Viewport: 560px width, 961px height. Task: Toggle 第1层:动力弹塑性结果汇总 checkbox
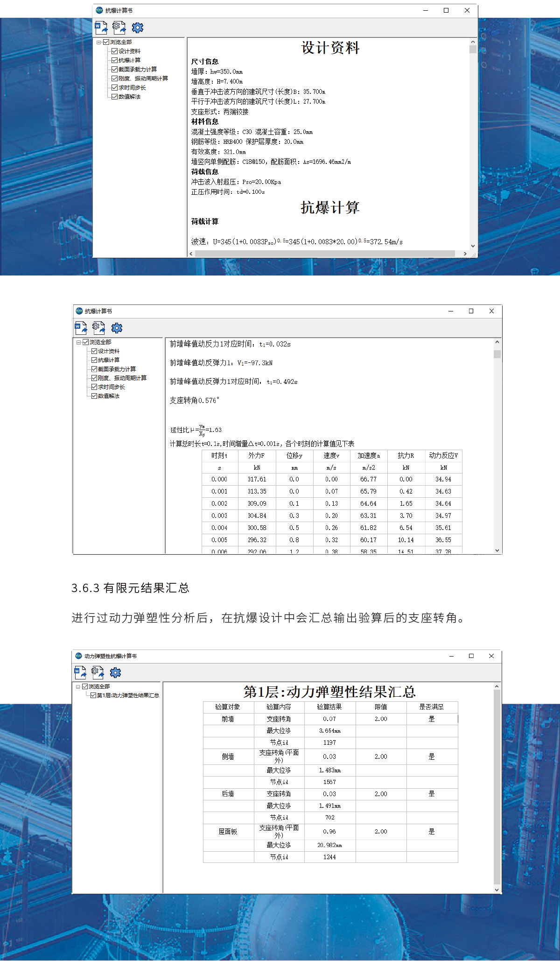(93, 695)
